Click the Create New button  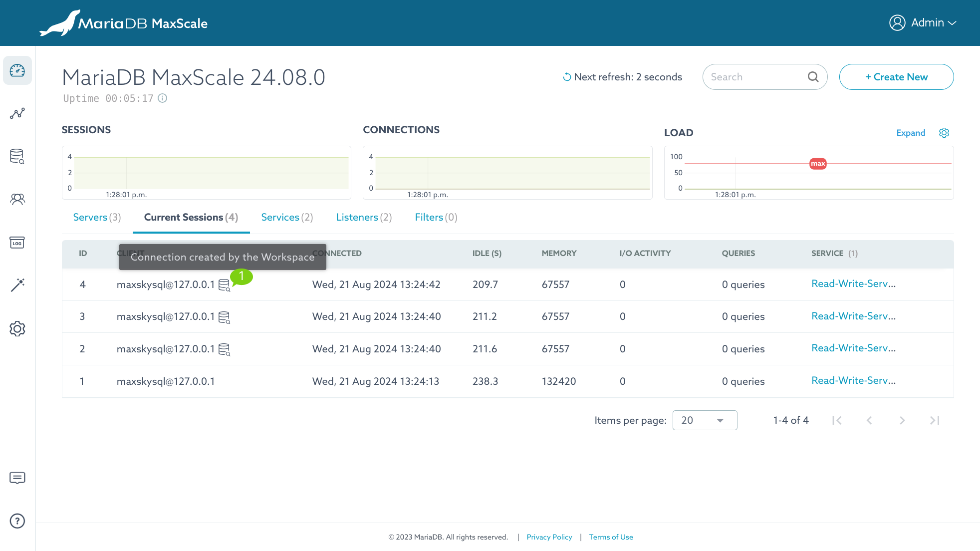point(896,77)
